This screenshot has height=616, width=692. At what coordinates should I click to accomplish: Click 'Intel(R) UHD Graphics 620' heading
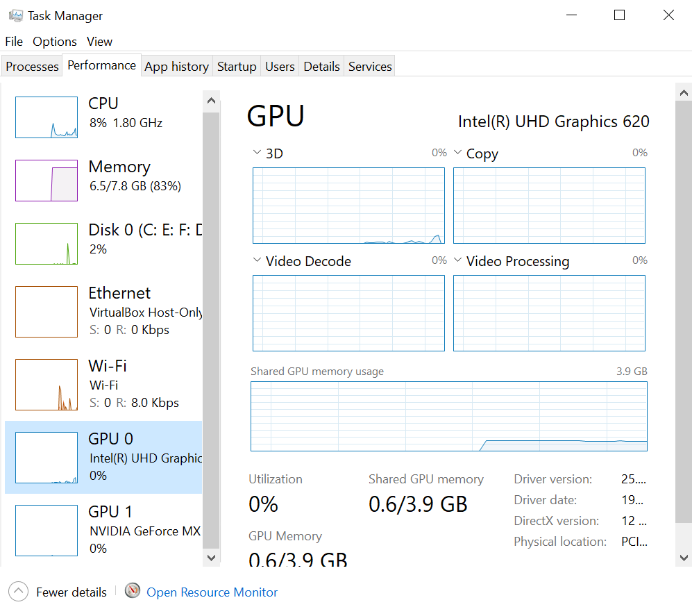pos(553,122)
